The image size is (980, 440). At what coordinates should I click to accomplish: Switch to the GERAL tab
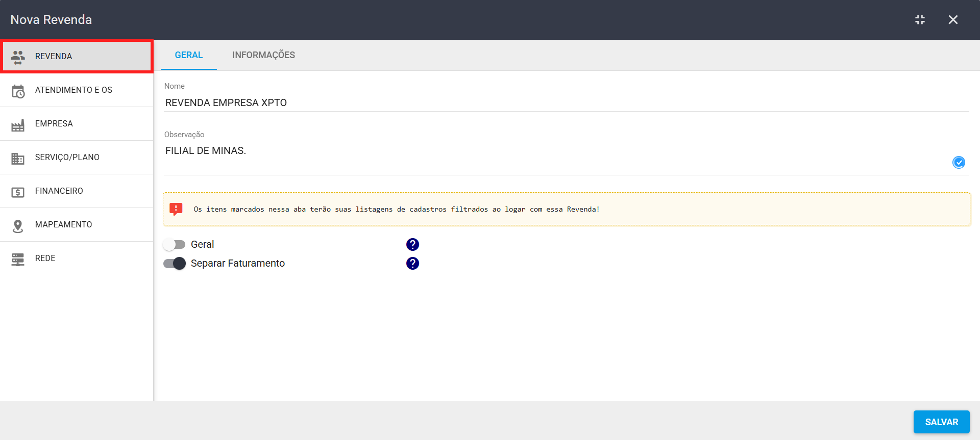189,55
